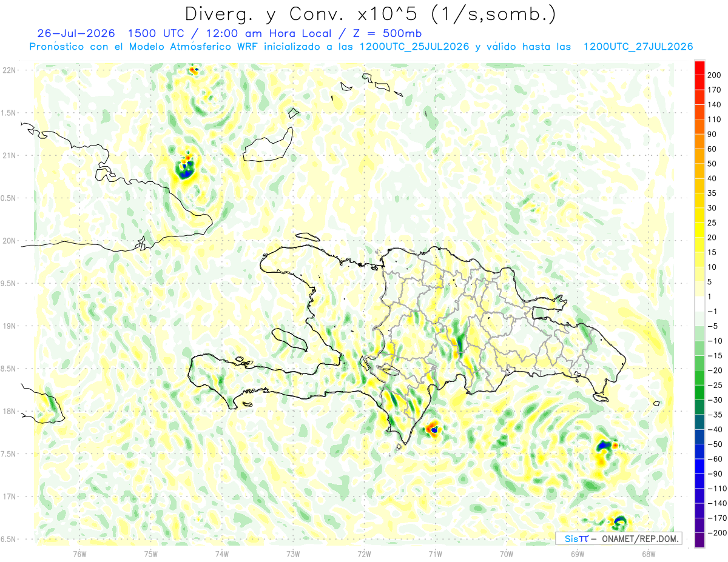The image size is (728, 562).
Task: Click the '1.5N' latitude label
Action: coord(9,113)
